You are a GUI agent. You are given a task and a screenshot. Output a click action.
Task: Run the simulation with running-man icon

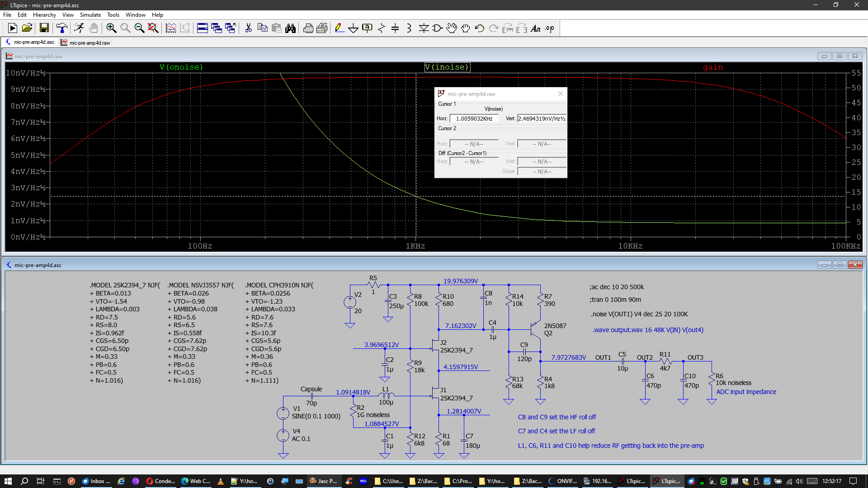point(79,28)
